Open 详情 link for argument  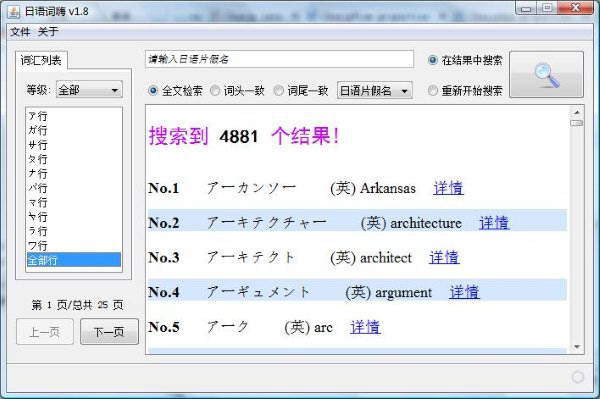464,292
